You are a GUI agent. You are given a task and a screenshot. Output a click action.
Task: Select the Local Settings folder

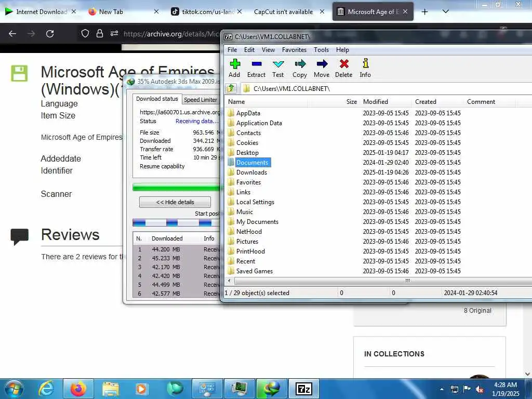coord(255,202)
